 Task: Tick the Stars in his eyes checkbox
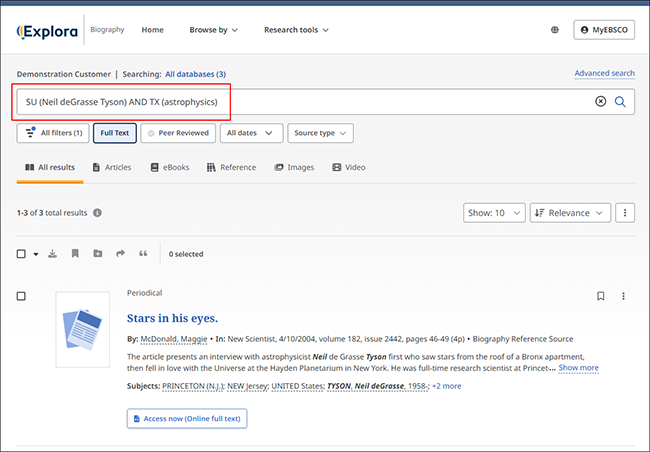click(21, 296)
